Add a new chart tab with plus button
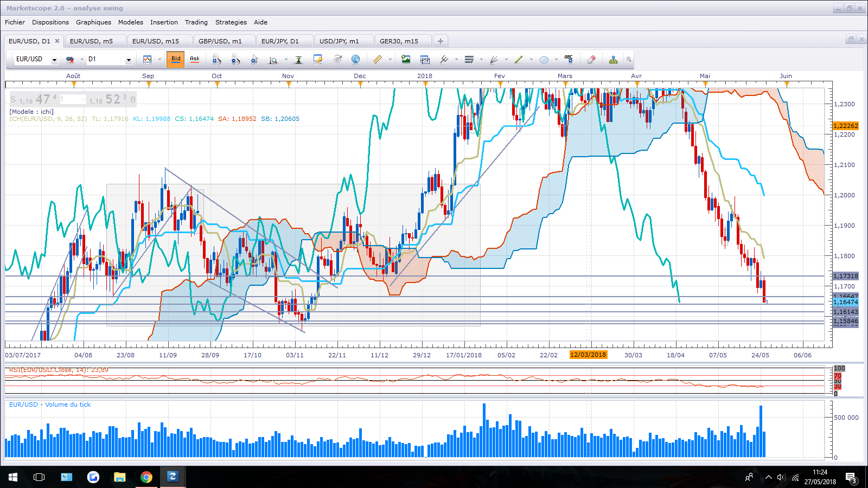Screen dimensions: 868x488 tap(441, 41)
